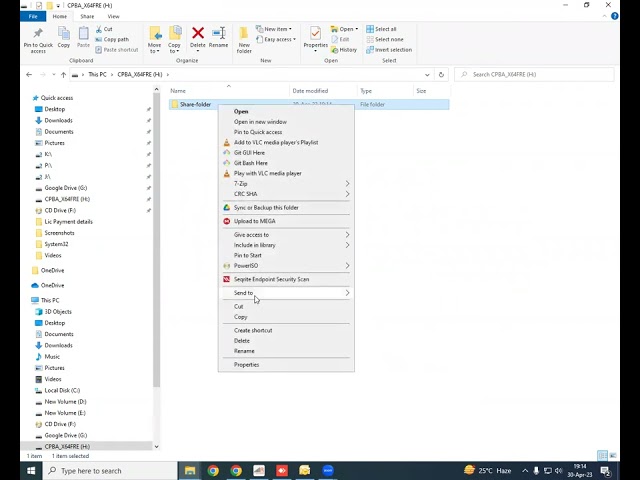Click Select none in the ribbon

click(x=385, y=39)
